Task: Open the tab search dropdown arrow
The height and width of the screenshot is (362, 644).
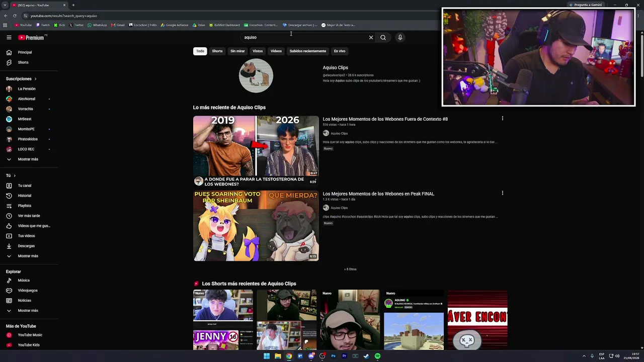Action: click(x=5, y=5)
